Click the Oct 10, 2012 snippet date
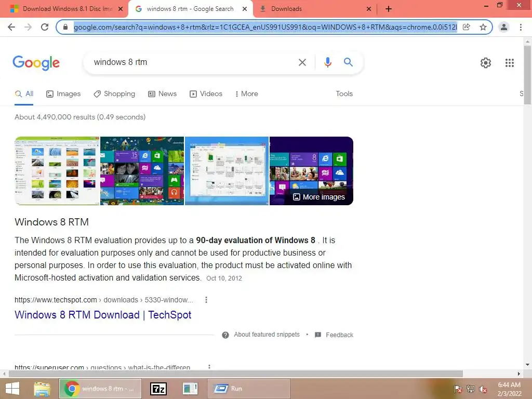This screenshot has width=532, height=399. [x=224, y=278]
